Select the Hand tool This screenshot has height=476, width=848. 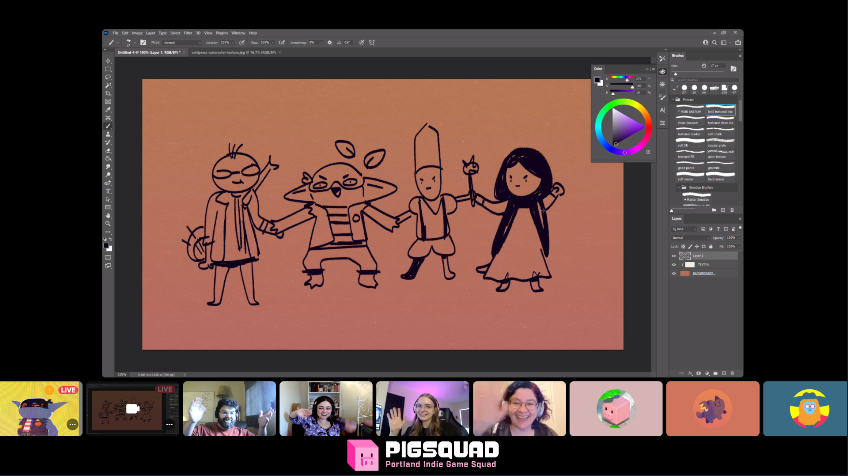point(108,215)
